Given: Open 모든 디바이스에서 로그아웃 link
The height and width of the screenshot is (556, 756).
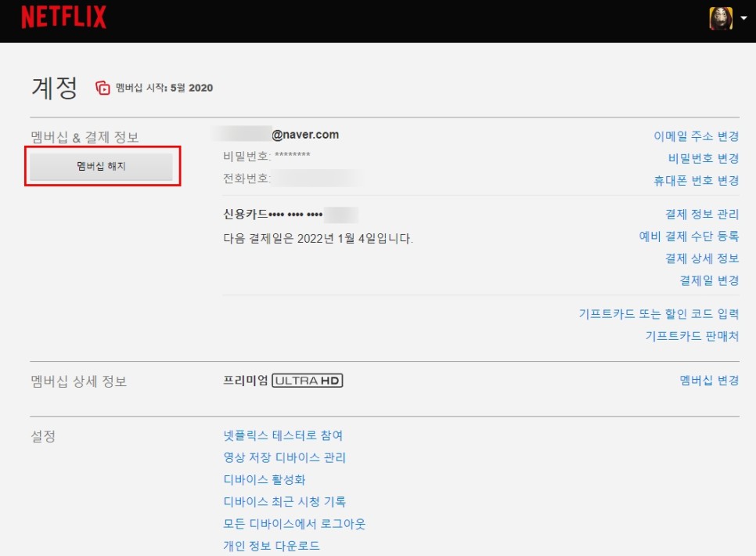Looking at the screenshot, I should [294, 524].
